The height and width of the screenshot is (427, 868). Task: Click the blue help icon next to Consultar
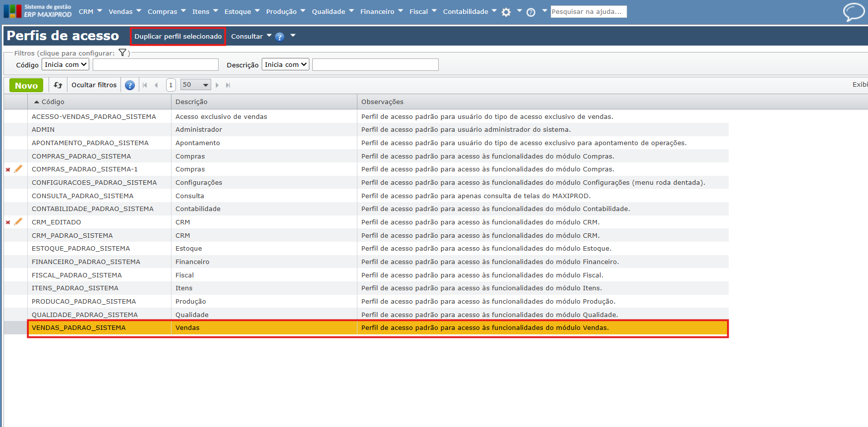280,37
